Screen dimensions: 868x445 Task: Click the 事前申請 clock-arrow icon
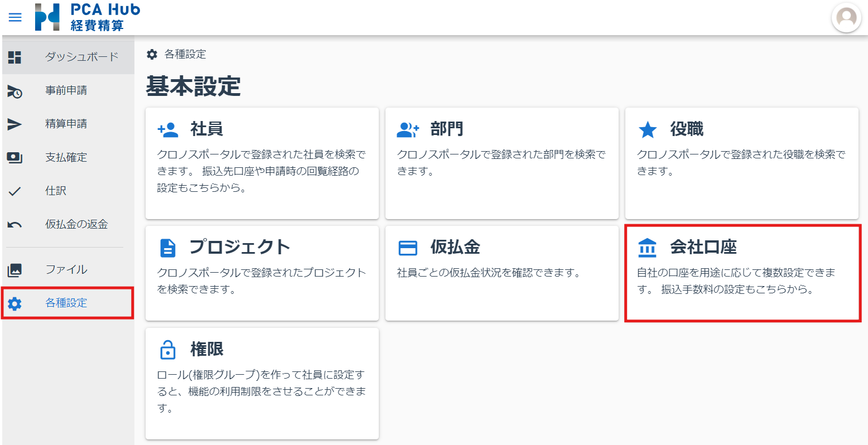(x=15, y=91)
